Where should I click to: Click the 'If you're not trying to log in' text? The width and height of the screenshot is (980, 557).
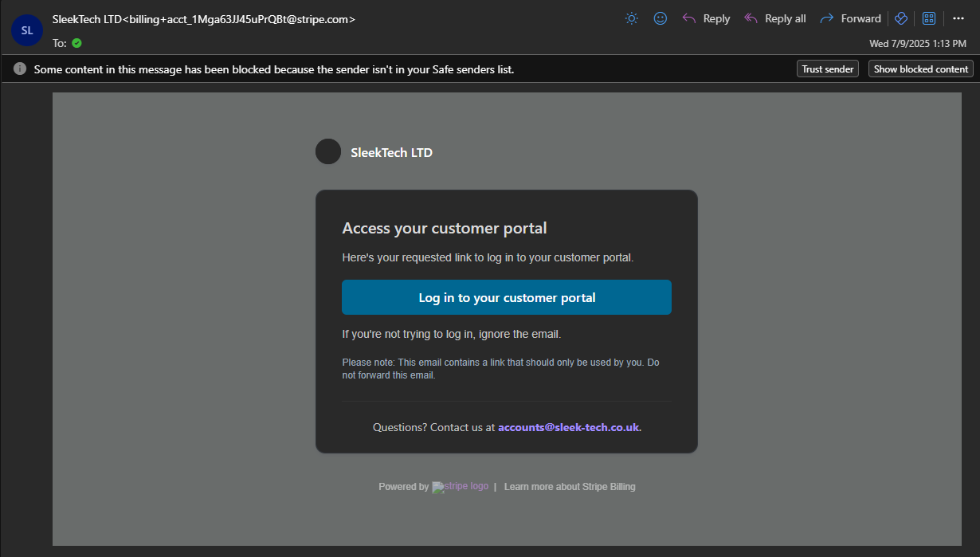[x=452, y=334]
